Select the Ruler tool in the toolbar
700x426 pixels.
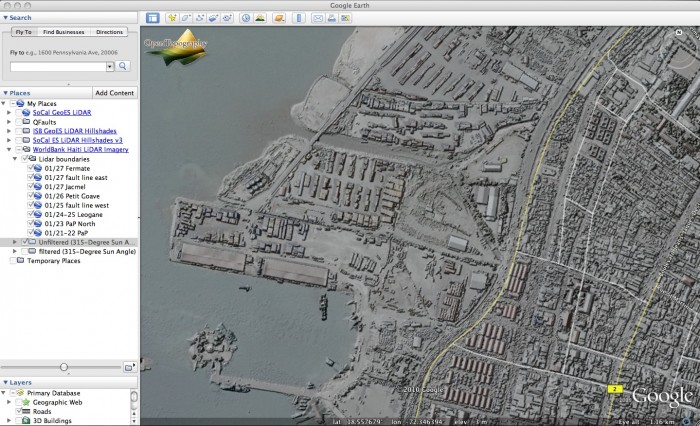point(299,18)
